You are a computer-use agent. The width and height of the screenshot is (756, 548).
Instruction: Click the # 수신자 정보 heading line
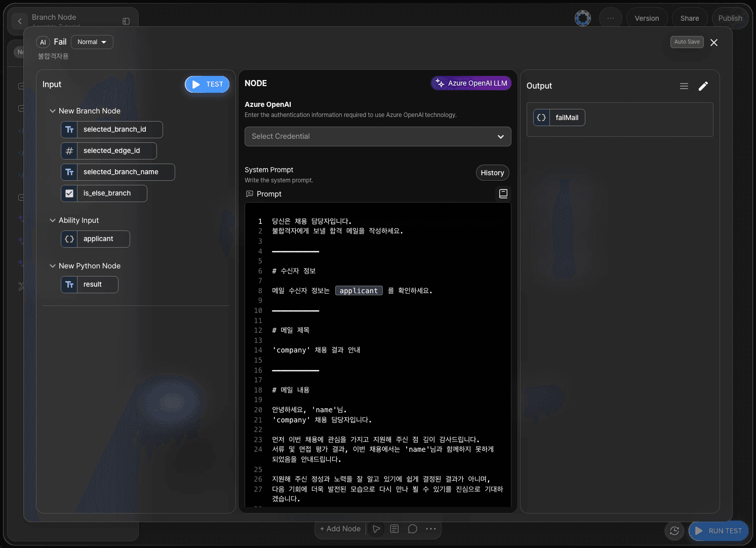[x=294, y=271]
